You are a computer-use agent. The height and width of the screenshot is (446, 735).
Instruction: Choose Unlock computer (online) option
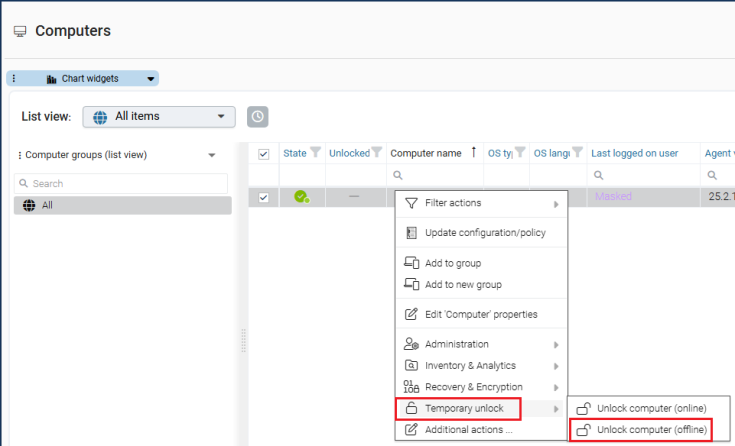click(651, 408)
